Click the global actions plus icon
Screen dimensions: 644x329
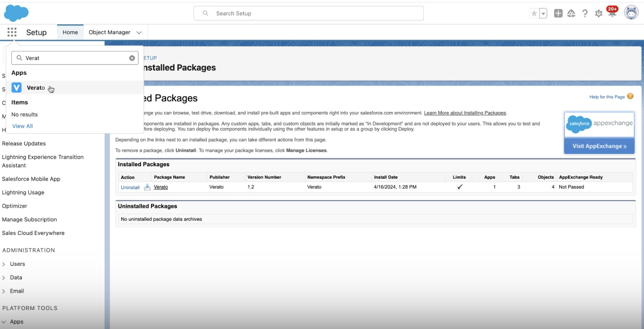[558, 13]
